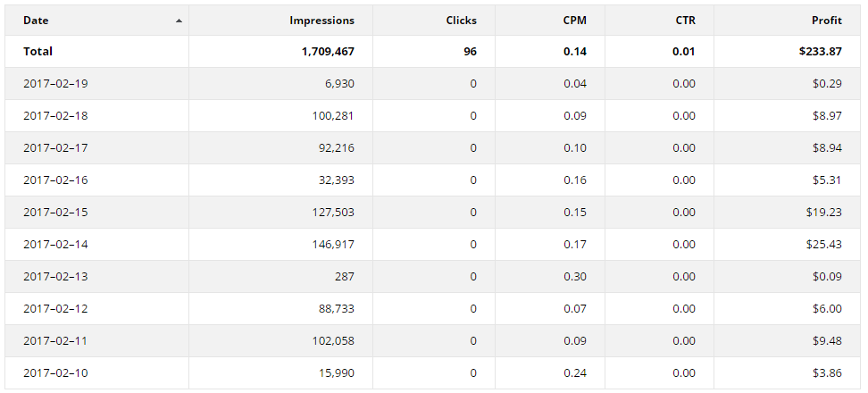Select the 2017-02-18 date row

click(x=55, y=116)
